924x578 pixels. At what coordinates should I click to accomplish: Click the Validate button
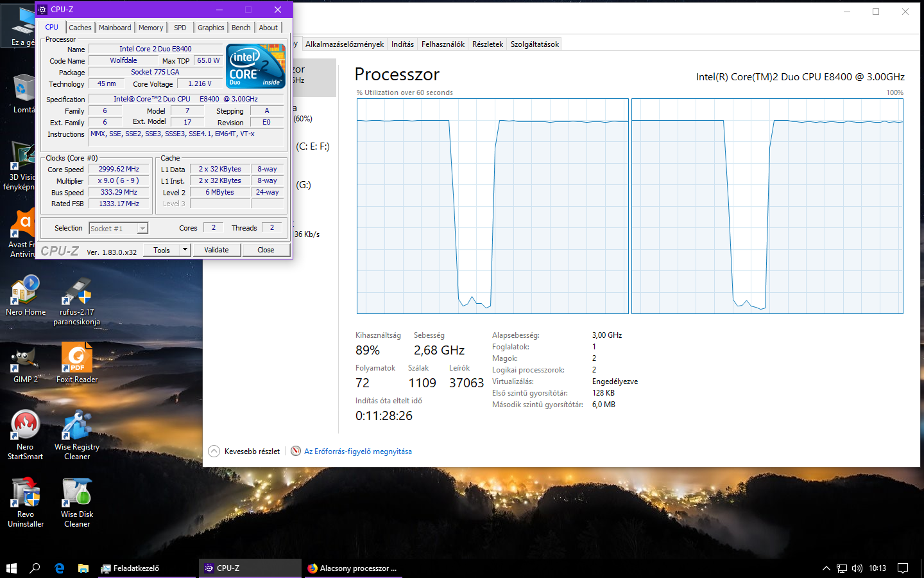[x=216, y=250]
